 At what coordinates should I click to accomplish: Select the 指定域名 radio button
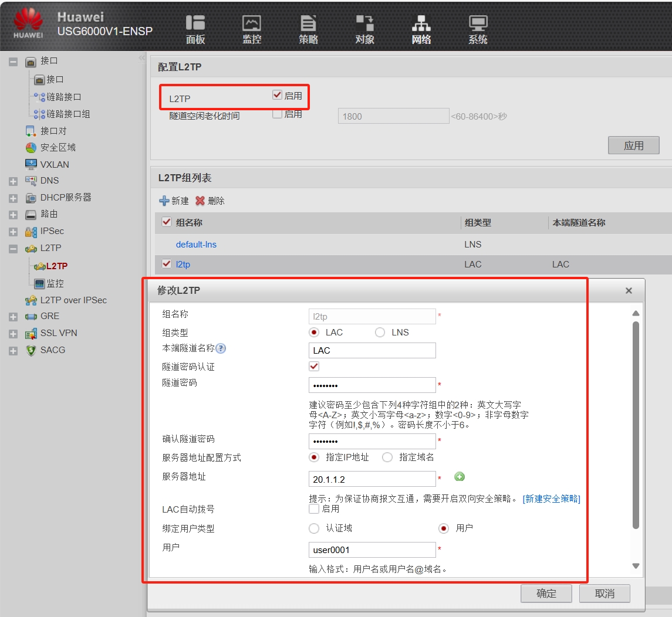coord(387,457)
